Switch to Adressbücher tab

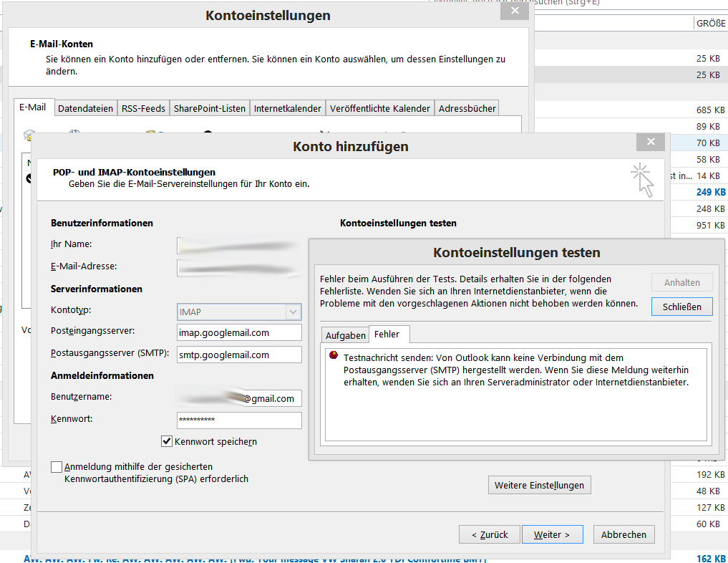[467, 108]
